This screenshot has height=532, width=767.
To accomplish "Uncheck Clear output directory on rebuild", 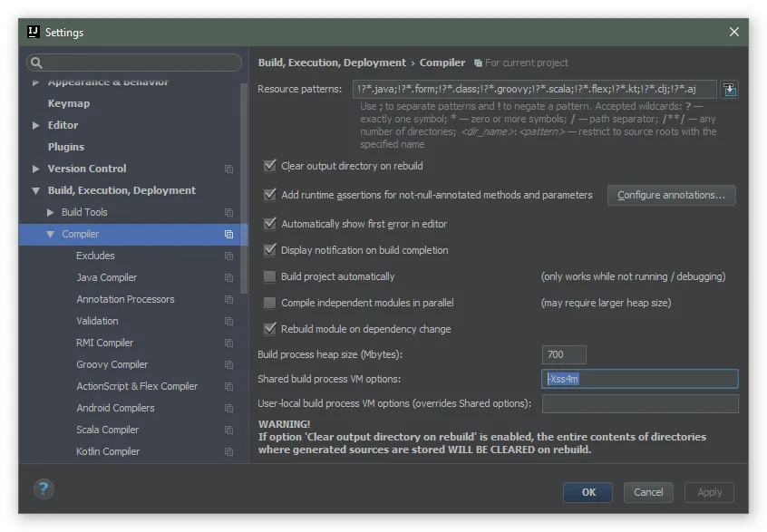I will click(269, 166).
